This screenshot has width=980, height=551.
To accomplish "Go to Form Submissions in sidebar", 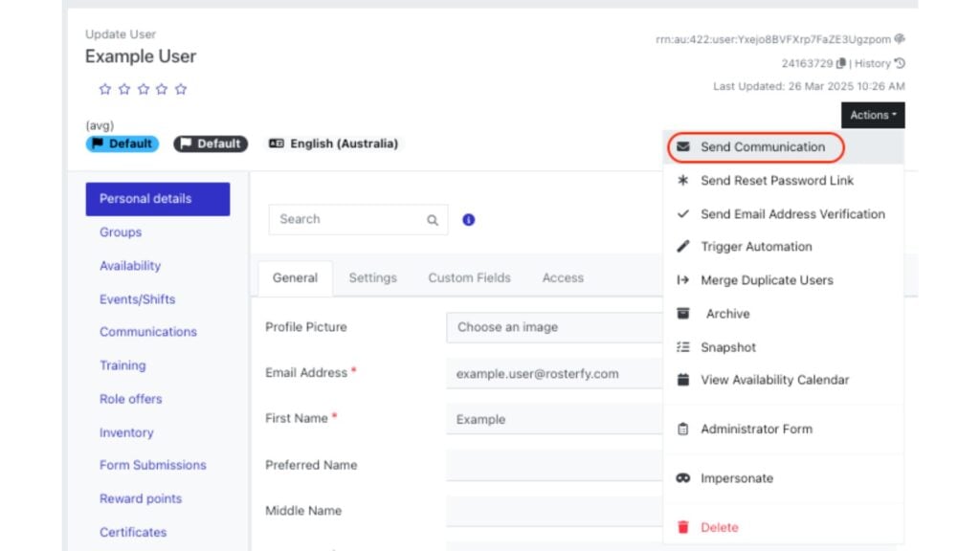I will (x=152, y=465).
